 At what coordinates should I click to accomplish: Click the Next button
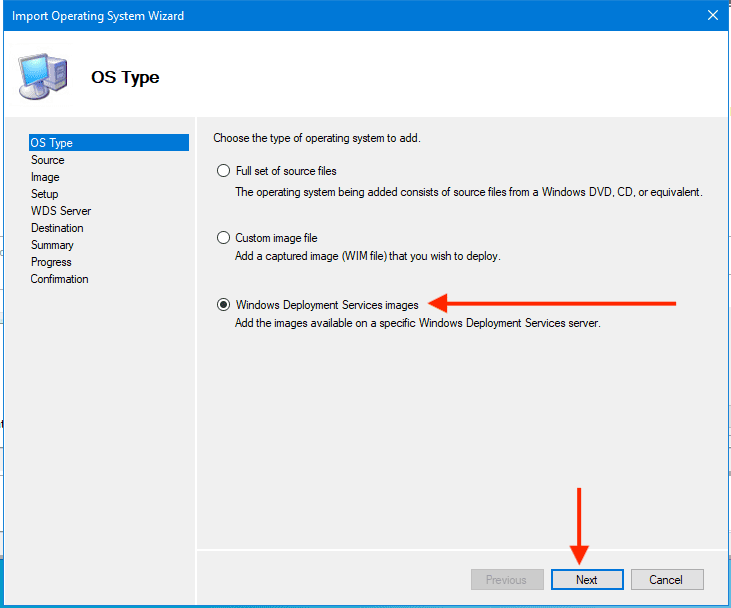tap(587, 580)
